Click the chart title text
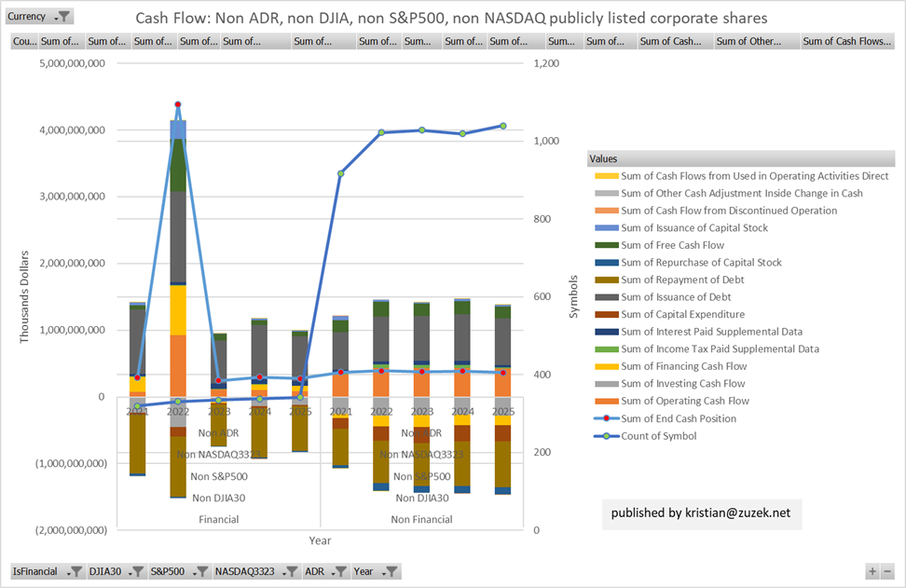The width and height of the screenshot is (906, 588). point(451,18)
